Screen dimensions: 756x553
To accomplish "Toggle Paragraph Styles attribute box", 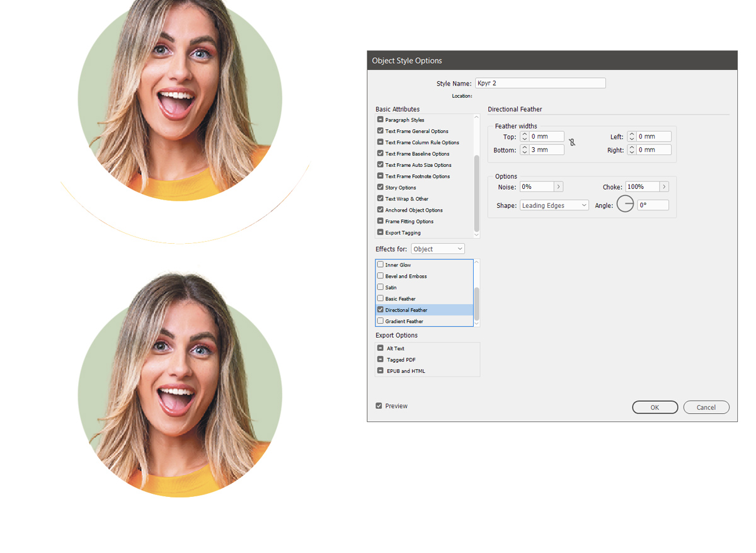I will [x=381, y=120].
